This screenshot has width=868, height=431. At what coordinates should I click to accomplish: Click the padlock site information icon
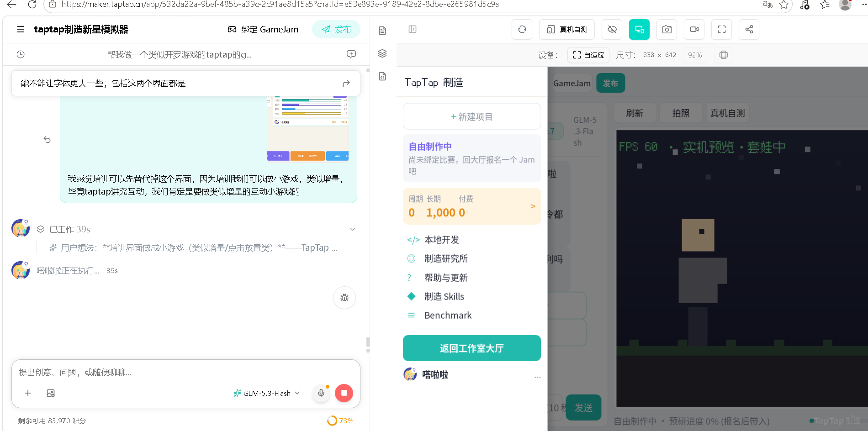(53, 5)
